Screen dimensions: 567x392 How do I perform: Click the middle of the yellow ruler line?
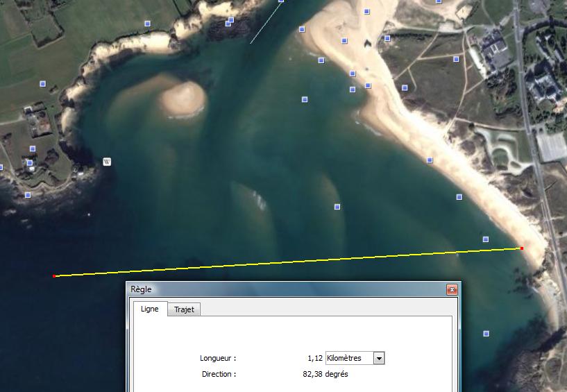(x=288, y=262)
